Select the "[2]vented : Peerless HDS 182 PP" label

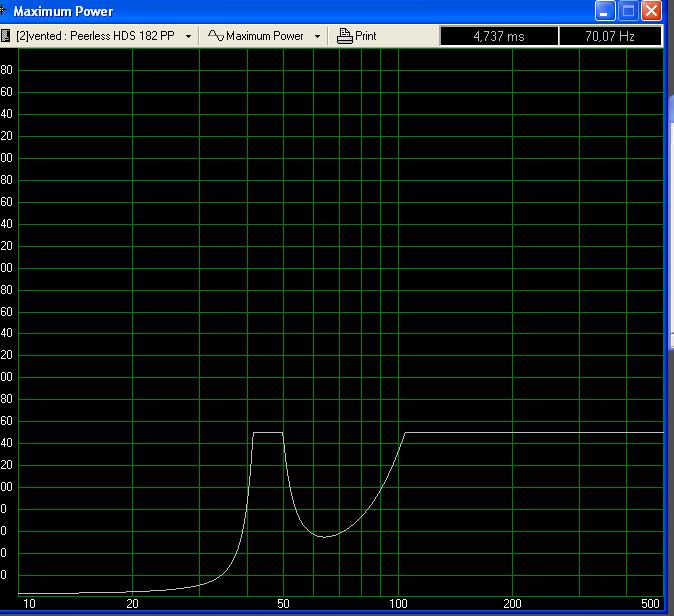pos(97,36)
